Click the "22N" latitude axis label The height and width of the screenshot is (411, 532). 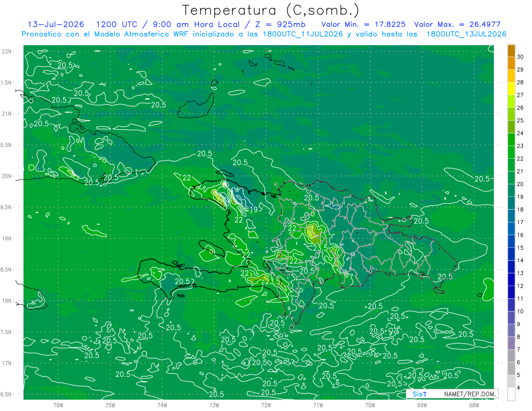pos(7,51)
